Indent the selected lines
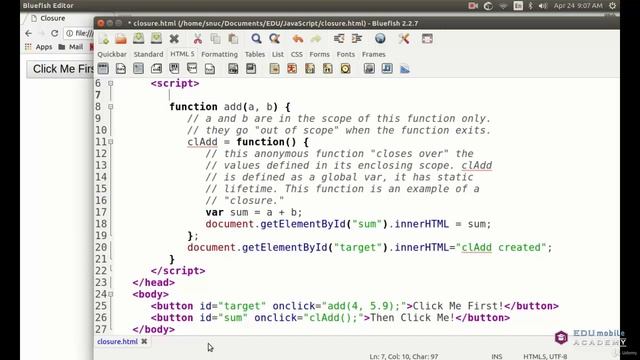The width and height of the screenshot is (640, 360). 357,39
